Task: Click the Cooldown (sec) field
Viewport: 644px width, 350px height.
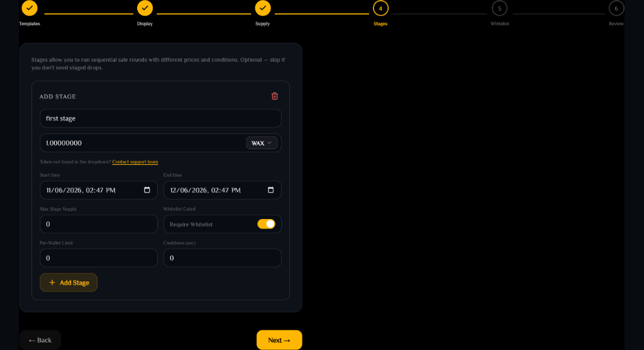Action: point(222,258)
